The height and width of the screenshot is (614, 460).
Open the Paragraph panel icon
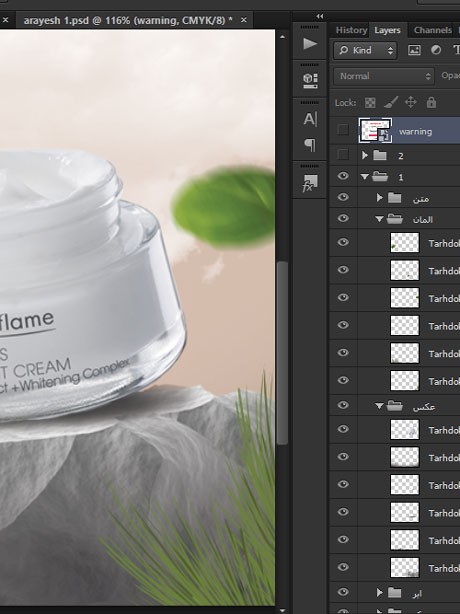click(310, 145)
